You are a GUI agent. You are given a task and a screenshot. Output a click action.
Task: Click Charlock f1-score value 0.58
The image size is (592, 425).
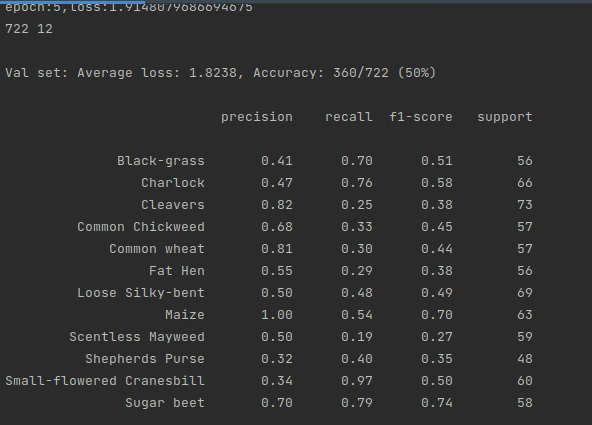[x=437, y=183]
